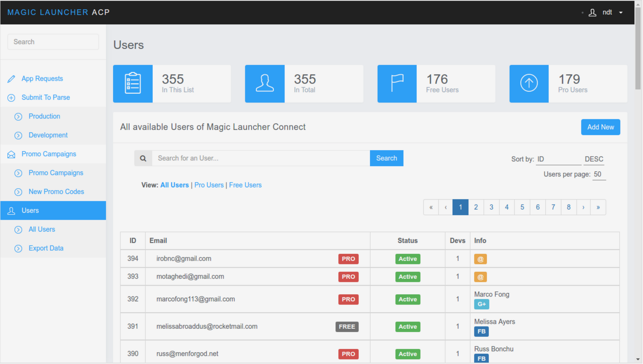The width and height of the screenshot is (643, 364).
Task: Click the Search button
Action: pyautogui.click(x=386, y=158)
